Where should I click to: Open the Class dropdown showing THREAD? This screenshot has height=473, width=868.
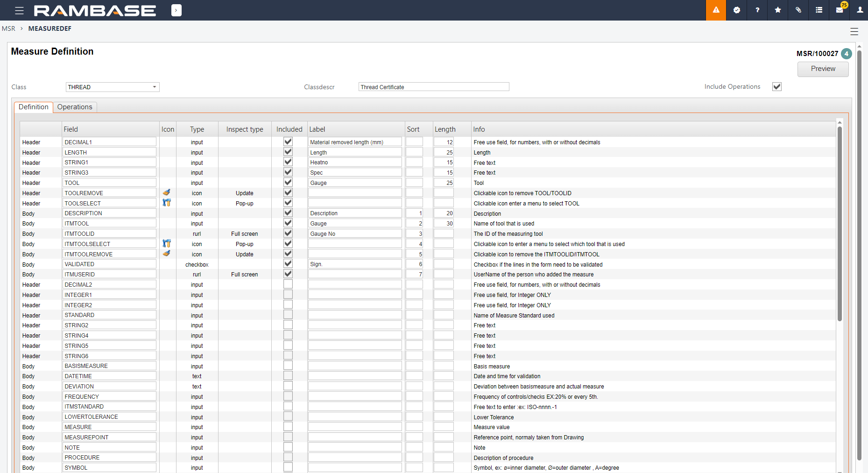tap(112, 87)
